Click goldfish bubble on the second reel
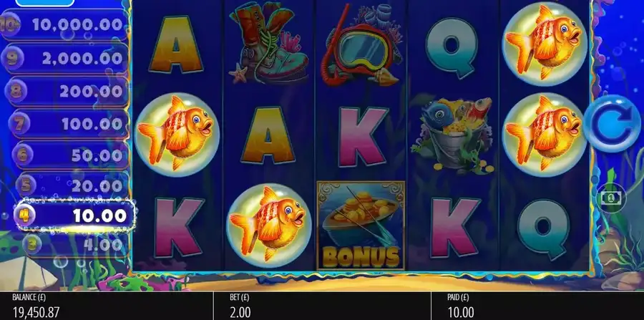 pos(269,225)
